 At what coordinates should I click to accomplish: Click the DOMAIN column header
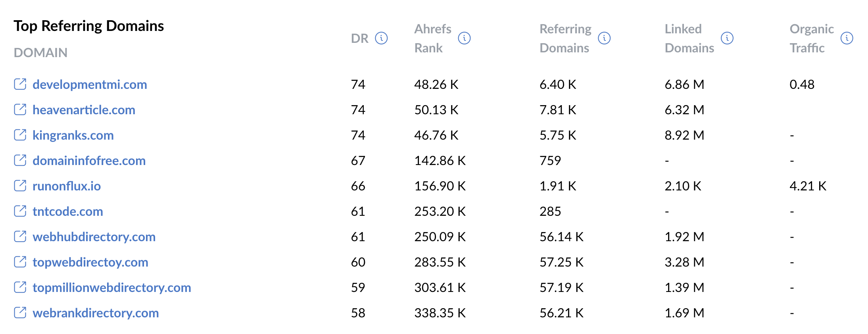coord(40,53)
